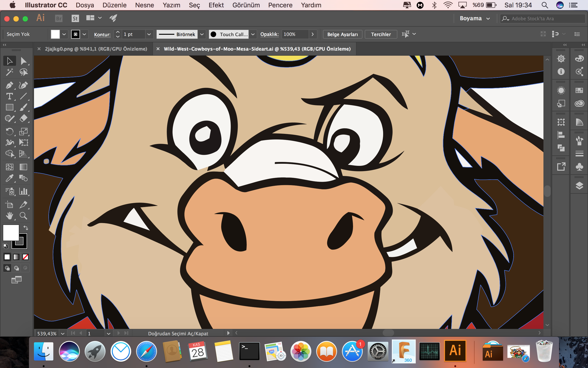Click the Belge Ayarları button
The image size is (588, 368).
pyautogui.click(x=342, y=34)
